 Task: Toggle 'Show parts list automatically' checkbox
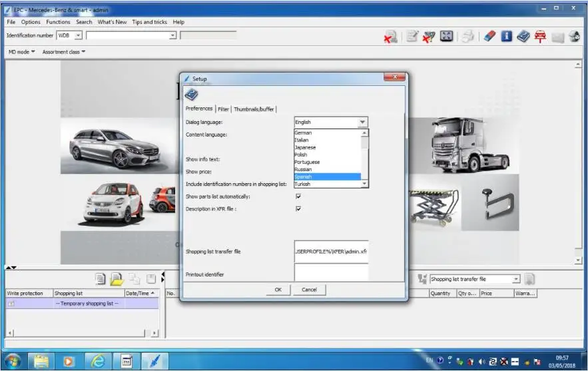pyautogui.click(x=298, y=196)
